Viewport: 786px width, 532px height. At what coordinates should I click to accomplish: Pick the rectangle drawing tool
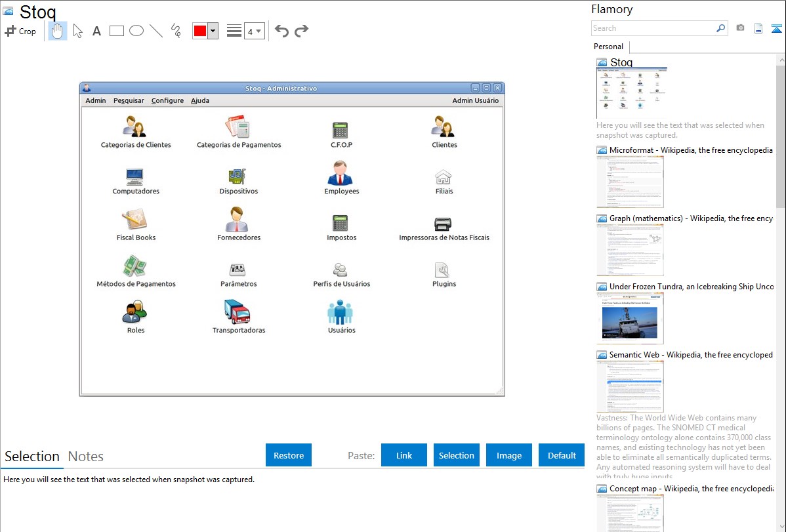click(x=116, y=31)
